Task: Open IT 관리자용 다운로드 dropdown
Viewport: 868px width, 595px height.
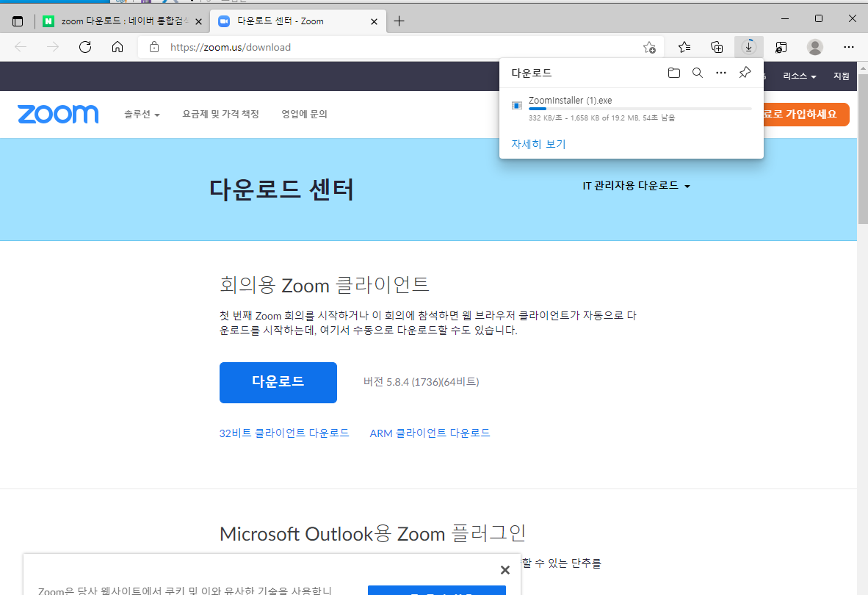Action: 636,186
